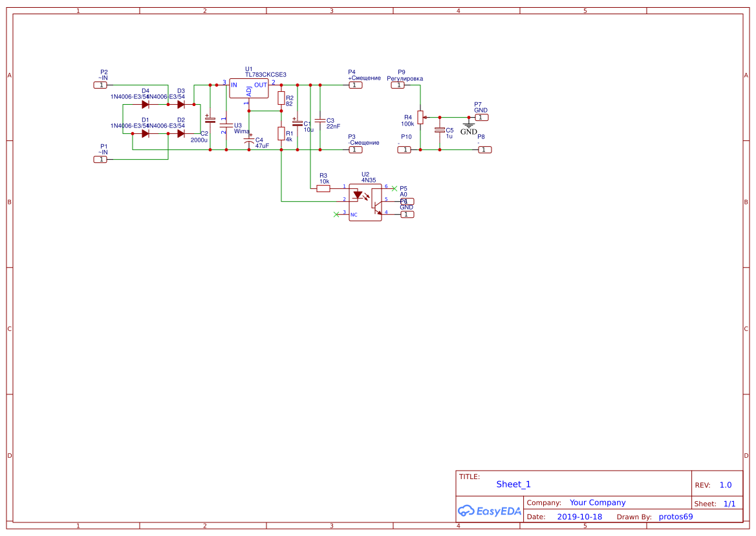
Task: Click the EasyEDA logo in title block
Action: 489,511
